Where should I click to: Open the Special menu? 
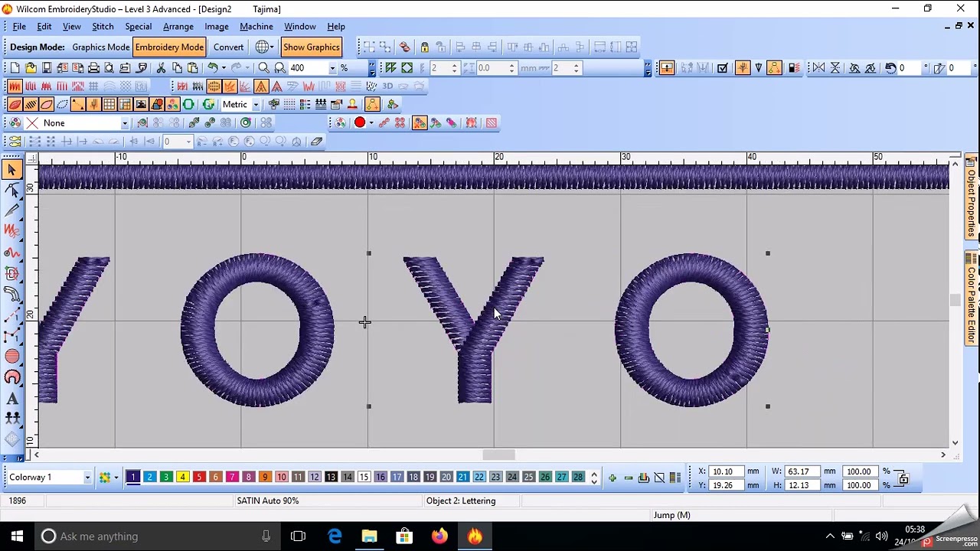139,27
